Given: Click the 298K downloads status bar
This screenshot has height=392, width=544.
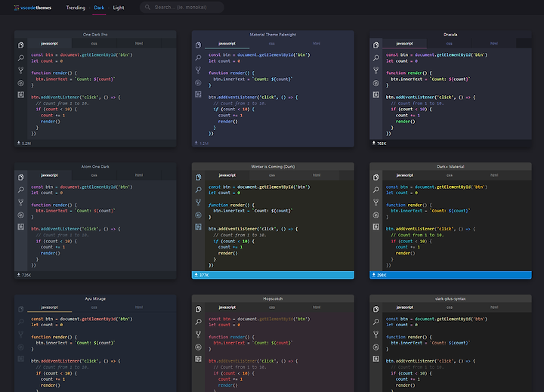Looking at the screenshot, I should click(450, 275).
